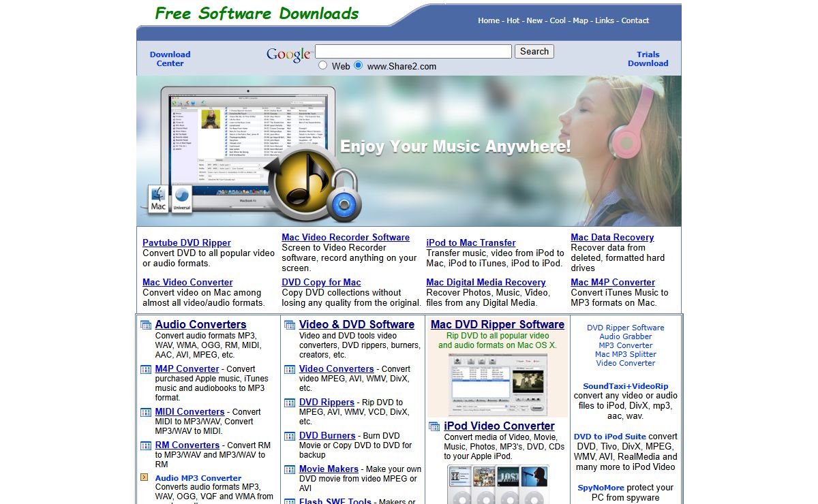Open the Movie Makers category link
This screenshot has height=504, width=818.
(x=329, y=469)
